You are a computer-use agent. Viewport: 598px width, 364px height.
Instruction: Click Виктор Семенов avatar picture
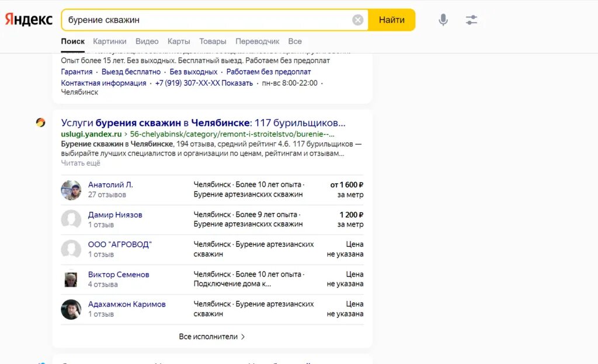pyautogui.click(x=71, y=279)
